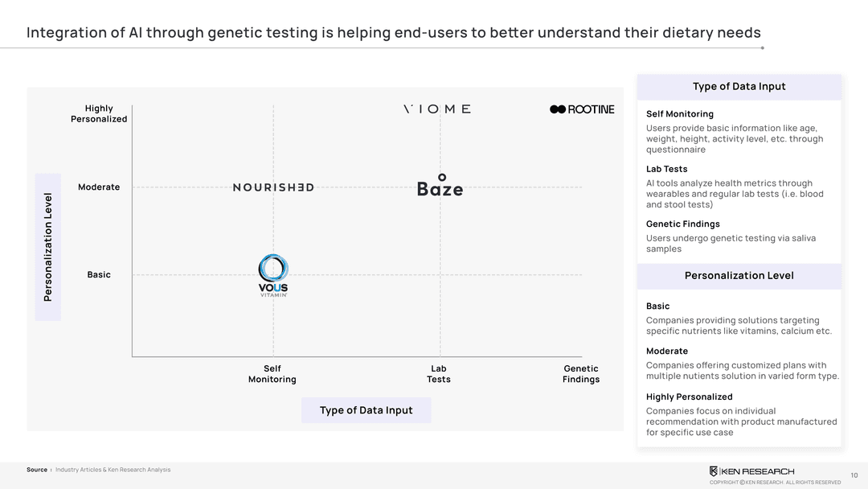868x489 pixels.
Task: Select the Nourished logo
Action: click(x=273, y=187)
